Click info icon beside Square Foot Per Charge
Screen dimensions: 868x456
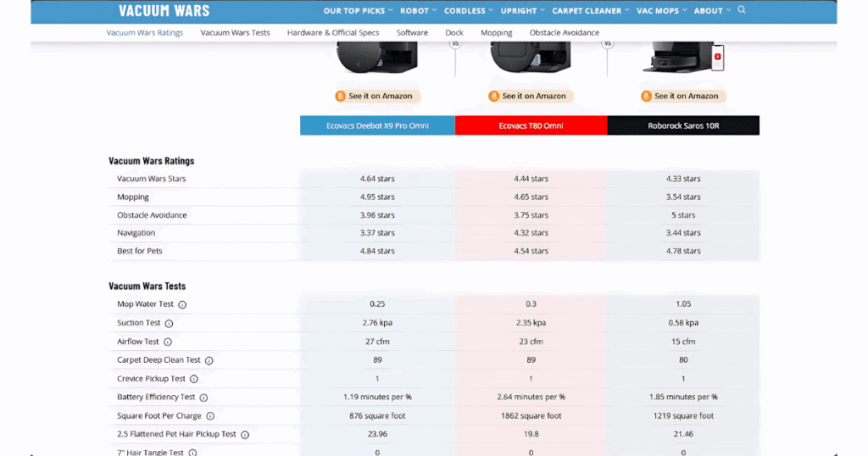pos(210,416)
